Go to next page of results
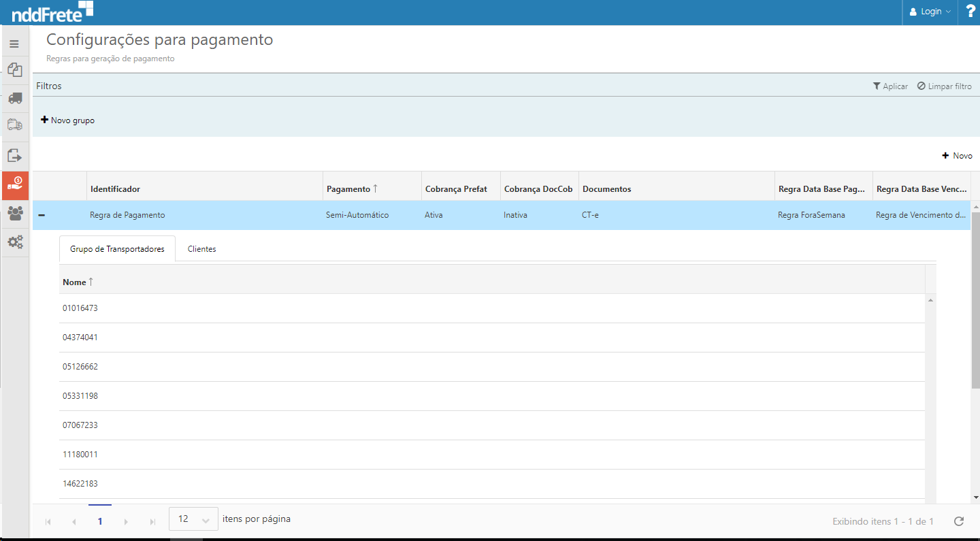Viewport: 980px width, 541px height. coord(126,522)
